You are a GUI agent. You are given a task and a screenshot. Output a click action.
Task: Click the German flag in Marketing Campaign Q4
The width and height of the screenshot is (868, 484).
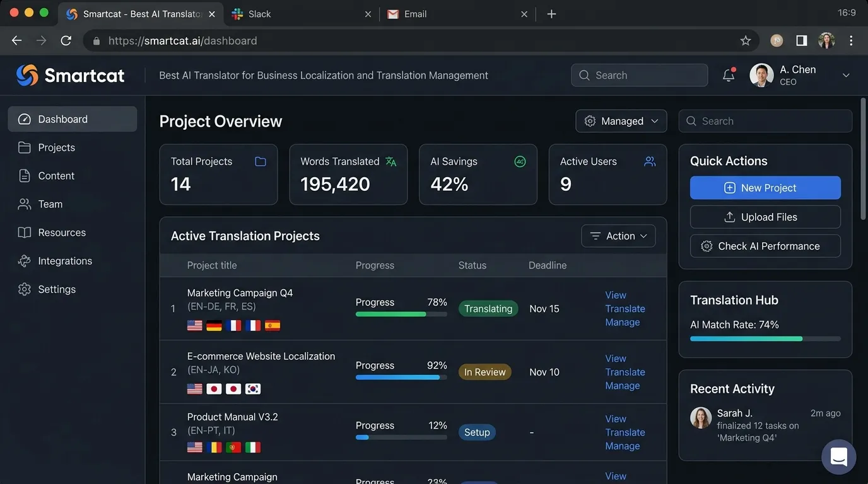click(214, 326)
